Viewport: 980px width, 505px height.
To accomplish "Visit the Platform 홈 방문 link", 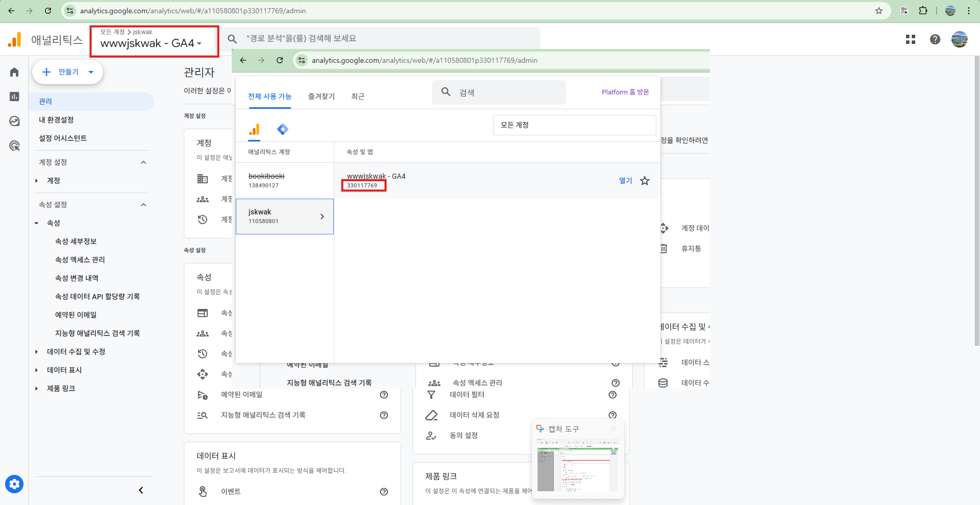I will pos(625,92).
